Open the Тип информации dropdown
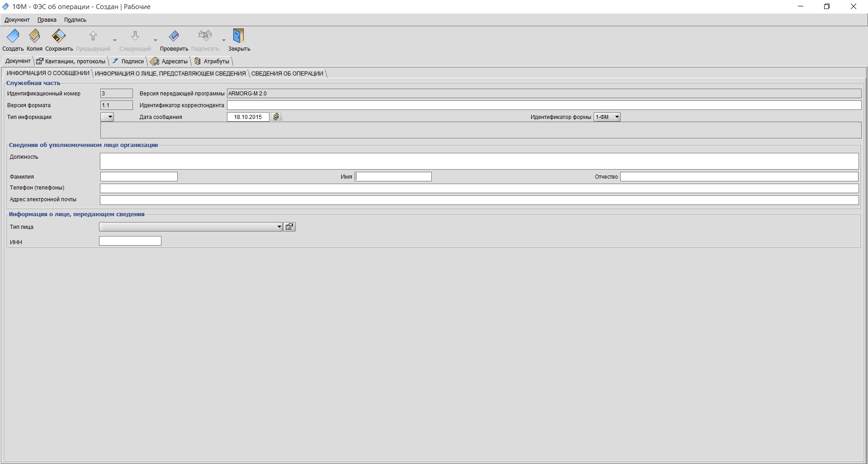 pos(107,117)
